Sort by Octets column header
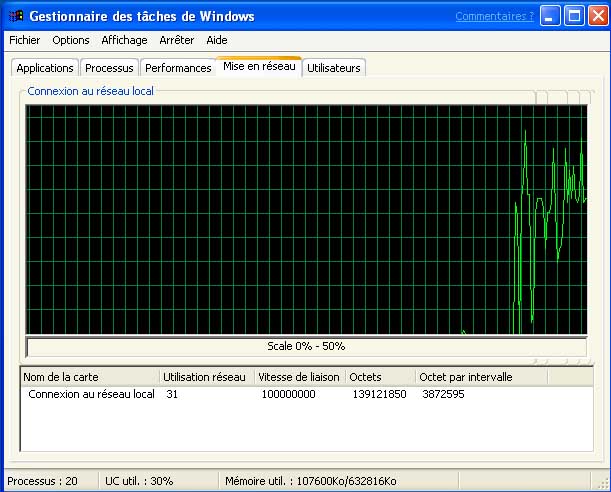 tap(381, 377)
